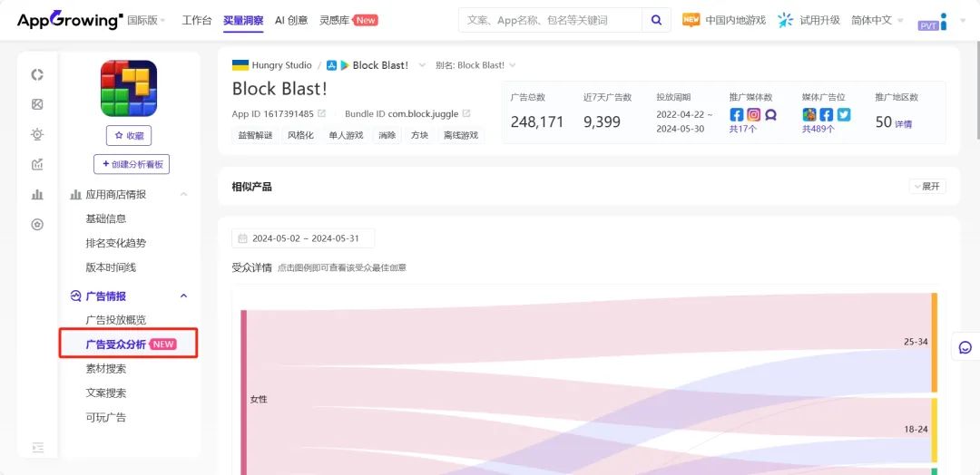Click the 创建分析看板 button
Image resolution: width=980 pixels, height=475 pixels.
pyautogui.click(x=132, y=164)
